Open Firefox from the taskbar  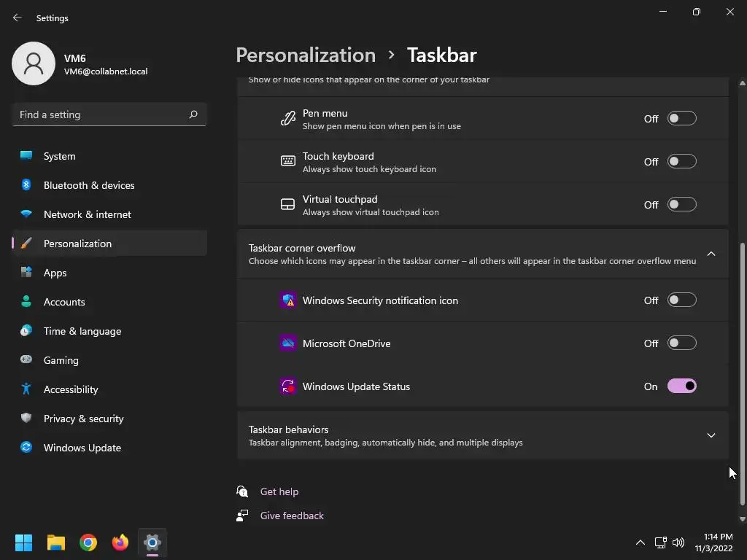pyautogui.click(x=120, y=542)
